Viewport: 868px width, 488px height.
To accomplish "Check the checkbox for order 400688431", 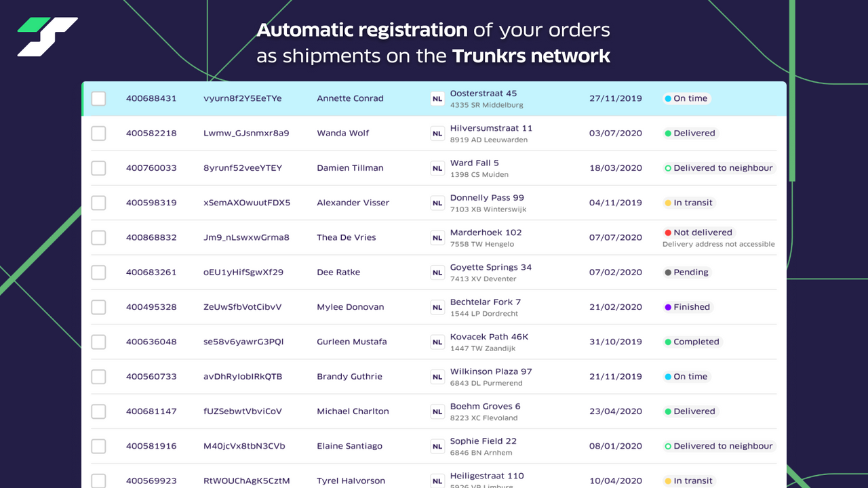I will (98, 98).
